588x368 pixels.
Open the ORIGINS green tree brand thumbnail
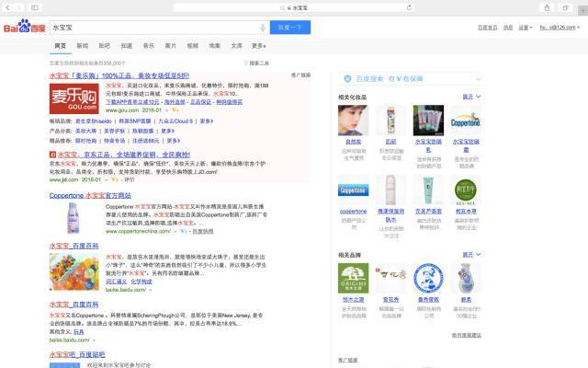tap(353, 278)
